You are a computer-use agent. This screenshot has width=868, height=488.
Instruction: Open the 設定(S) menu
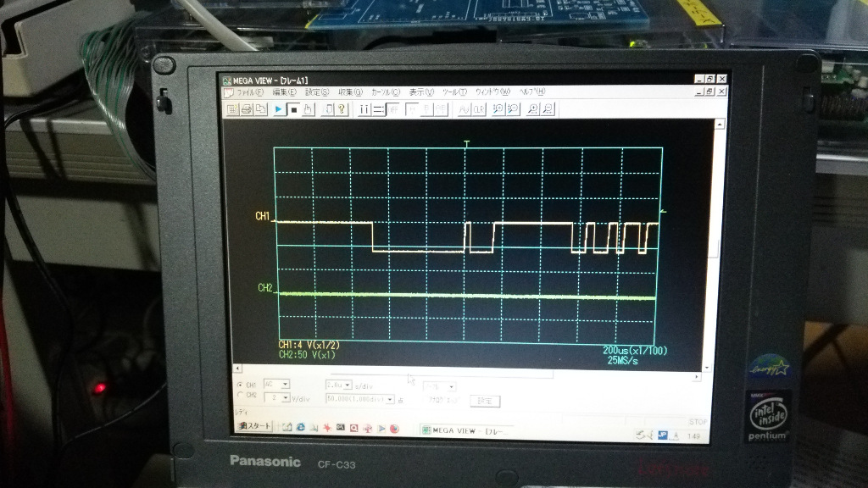click(317, 92)
